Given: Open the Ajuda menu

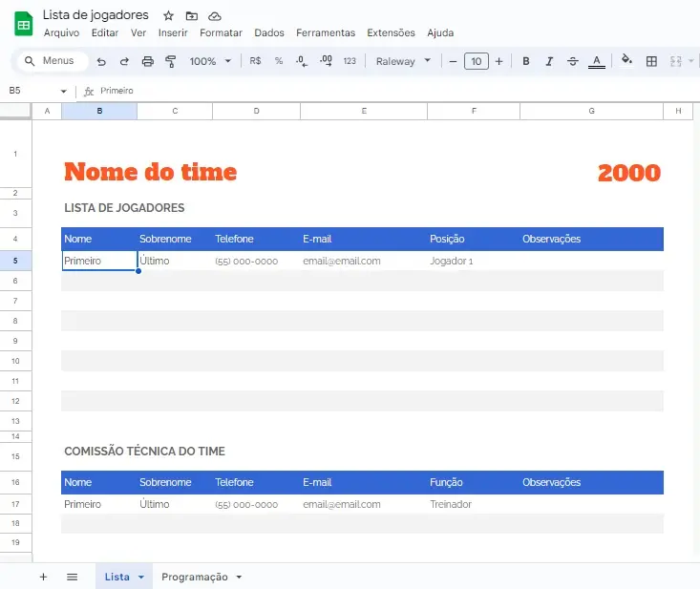Looking at the screenshot, I should (440, 33).
